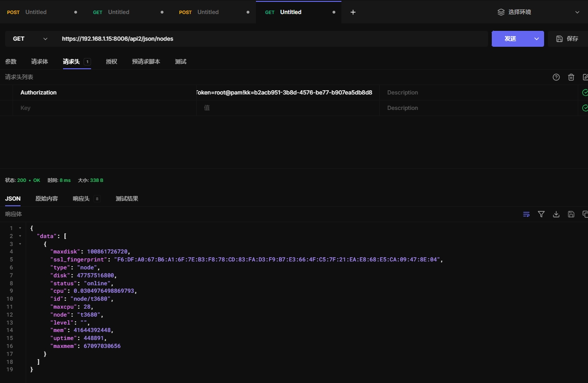Screen dimensions: 588x383
Task: Disable the Authorization header row checkmark
Action: pyautogui.click(x=585, y=93)
